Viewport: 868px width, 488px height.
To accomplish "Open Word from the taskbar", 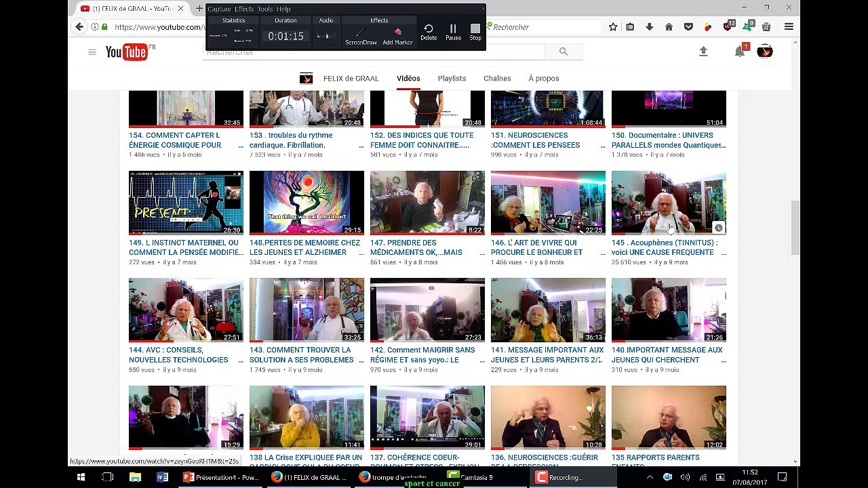I will click(x=162, y=477).
